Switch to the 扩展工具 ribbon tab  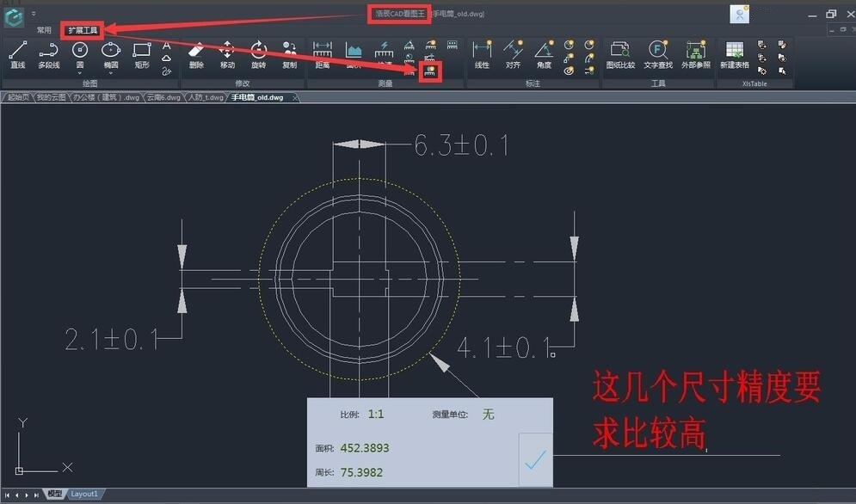pyautogui.click(x=82, y=28)
